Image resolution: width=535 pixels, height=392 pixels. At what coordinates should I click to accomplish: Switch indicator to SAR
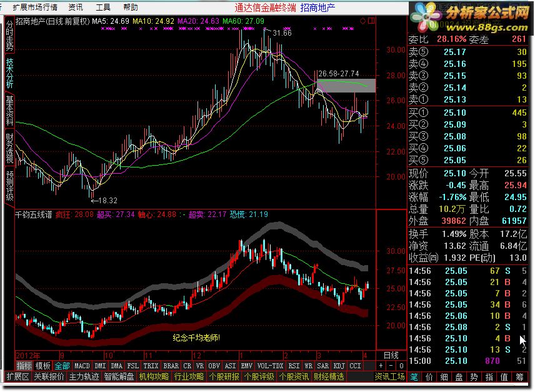point(322,366)
